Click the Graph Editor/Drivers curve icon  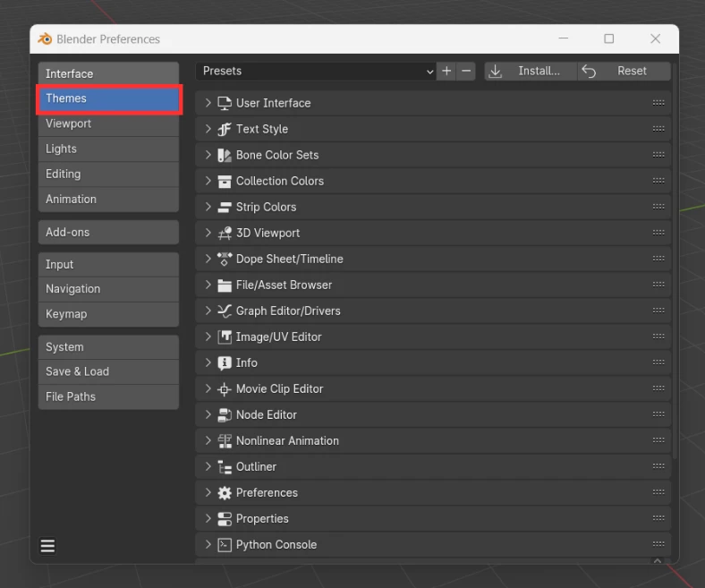(225, 311)
